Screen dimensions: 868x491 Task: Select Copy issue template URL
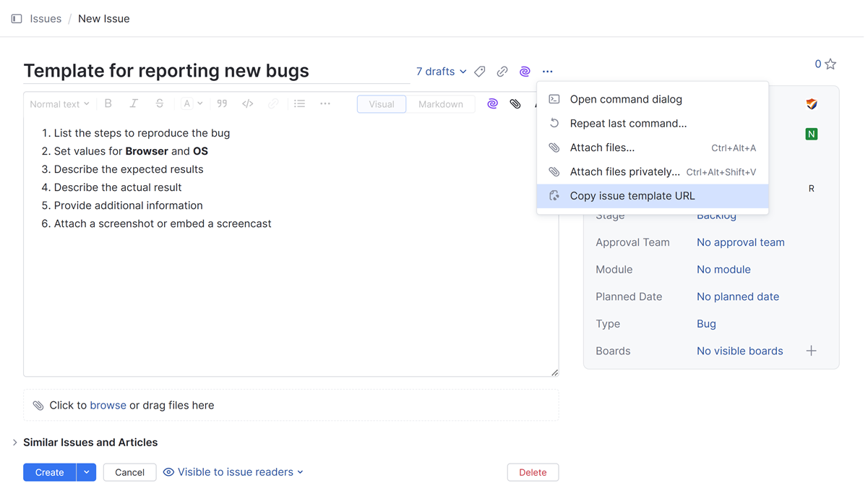pyautogui.click(x=632, y=196)
